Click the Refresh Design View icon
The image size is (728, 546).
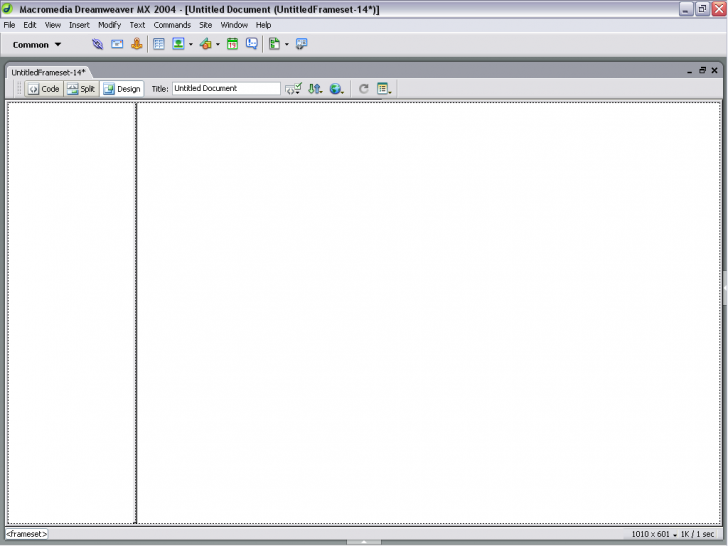[x=364, y=89]
